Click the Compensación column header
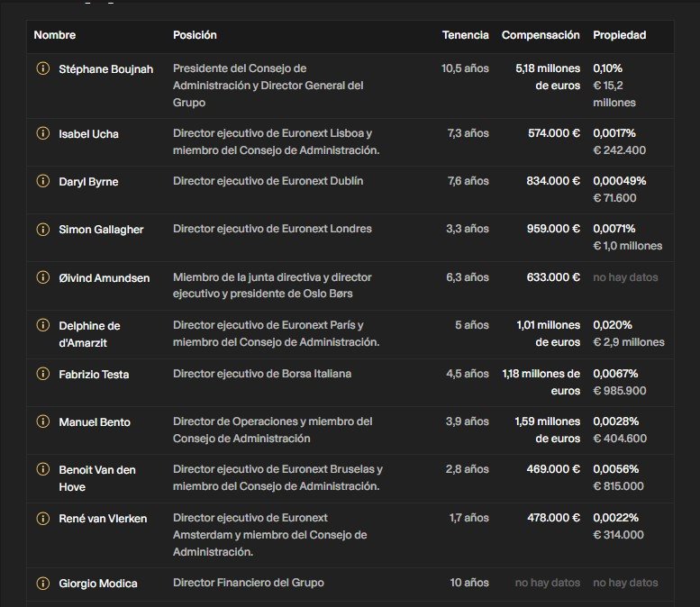The height and width of the screenshot is (607, 700). [541, 35]
